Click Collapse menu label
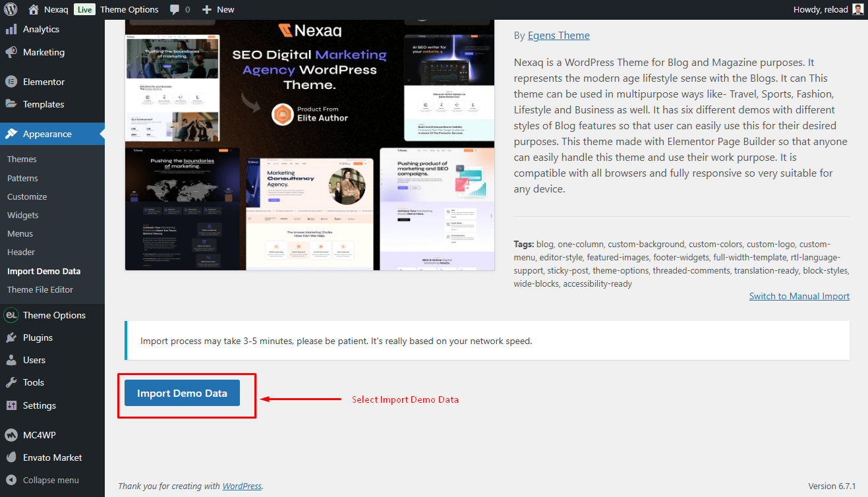This screenshot has height=497, width=868. coord(51,480)
